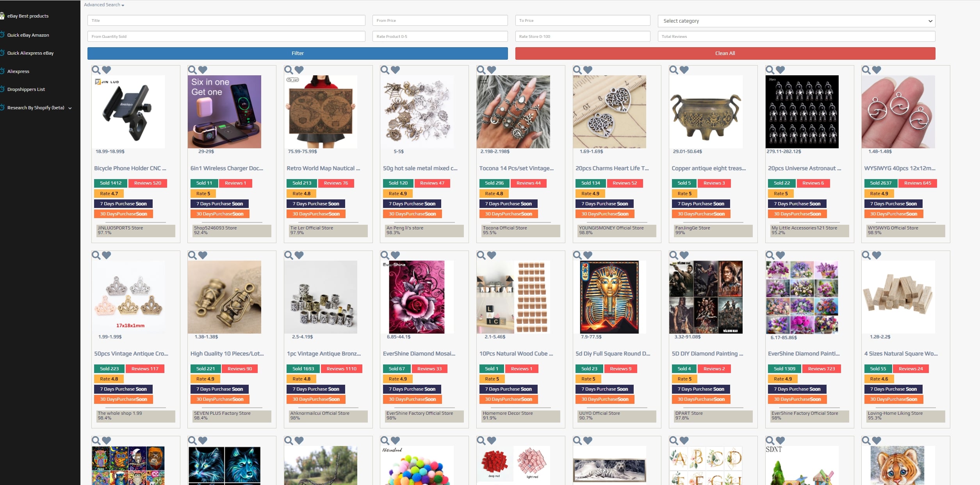Focus the From Price input field
This screenshot has height=485, width=980.
pos(440,20)
